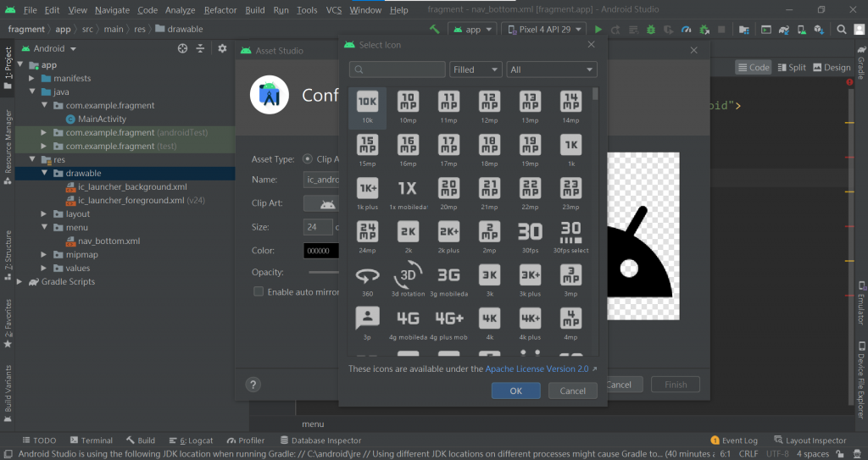This screenshot has height=460, width=868.
Task: Expand the layout folder
Action: point(44,213)
